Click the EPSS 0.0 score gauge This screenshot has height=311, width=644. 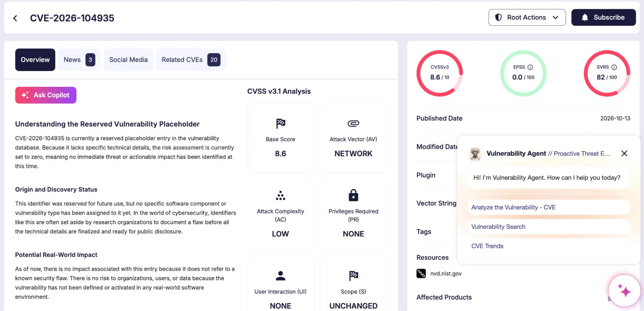pyautogui.click(x=523, y=73)
